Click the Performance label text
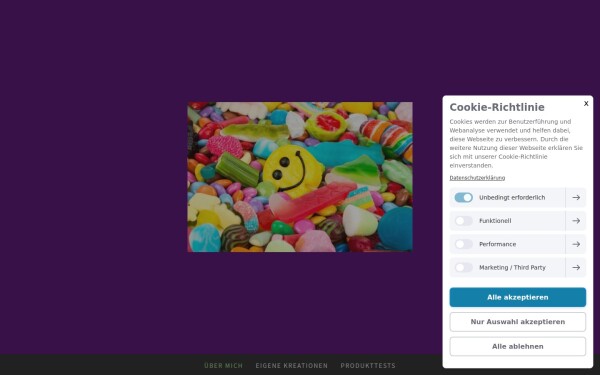The image size is (600, 375). [497, 244]
